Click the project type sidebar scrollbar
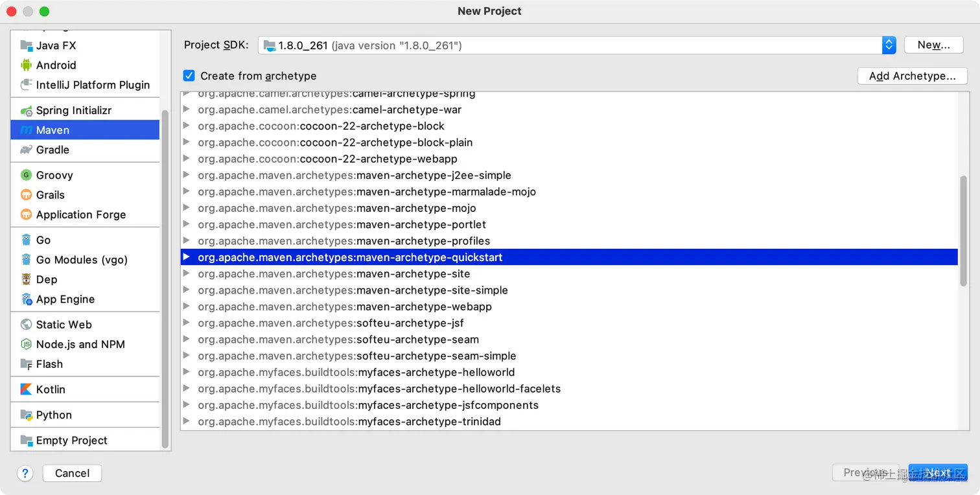980x495 pixels. (x=165, y=279)
